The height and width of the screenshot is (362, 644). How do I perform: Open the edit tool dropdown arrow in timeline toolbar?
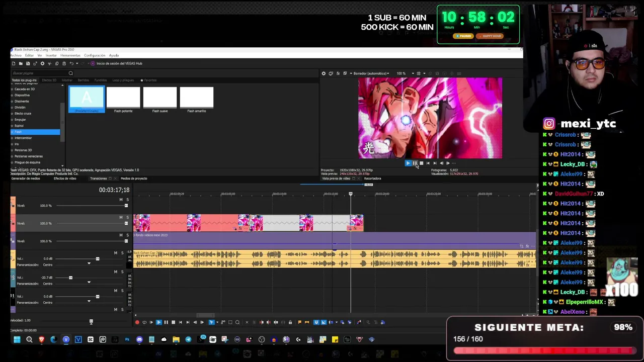coord(217,322)
